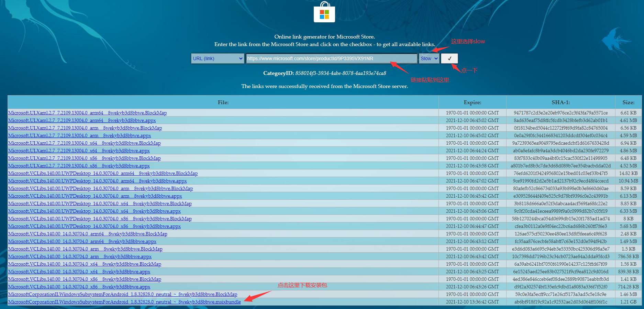This screenshot has height=309, width=644.
Task: Download Microsoft.UI.Xaml.2.7 x64 appx file
Action: (79, 151)
